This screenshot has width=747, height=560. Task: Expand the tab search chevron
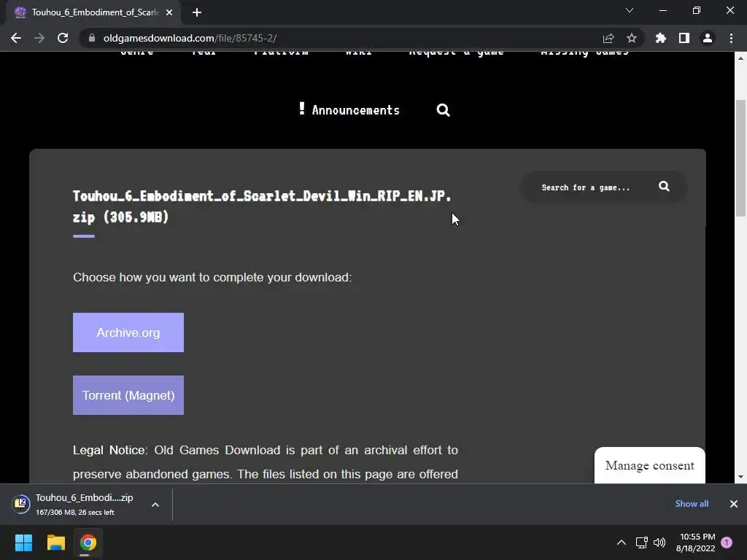click(x=630, y=10)
